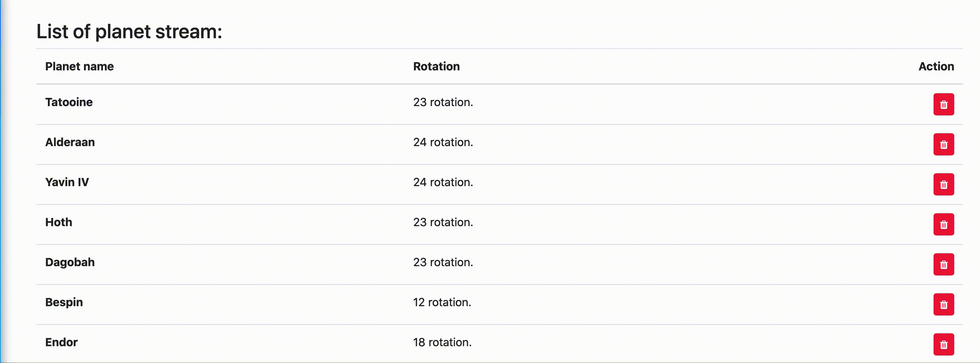Click the Yavin IV name cell

[67, 182]
